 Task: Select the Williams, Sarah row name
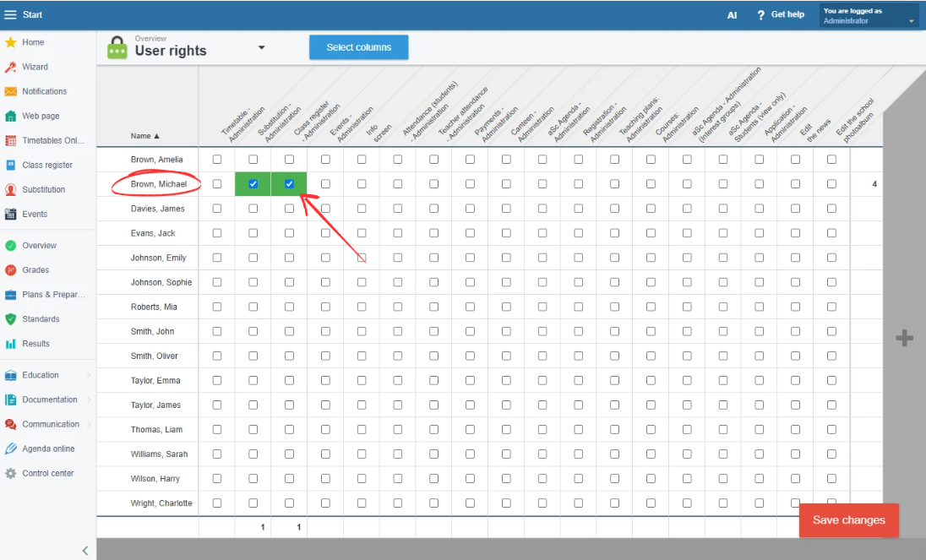tap(160, 454)
